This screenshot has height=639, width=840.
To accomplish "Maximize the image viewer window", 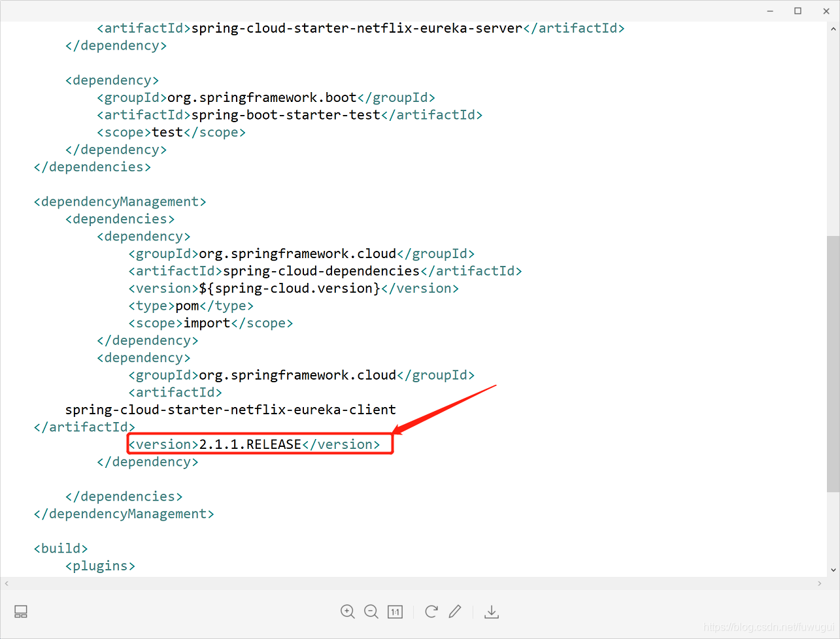I will (x=798, y=11).
